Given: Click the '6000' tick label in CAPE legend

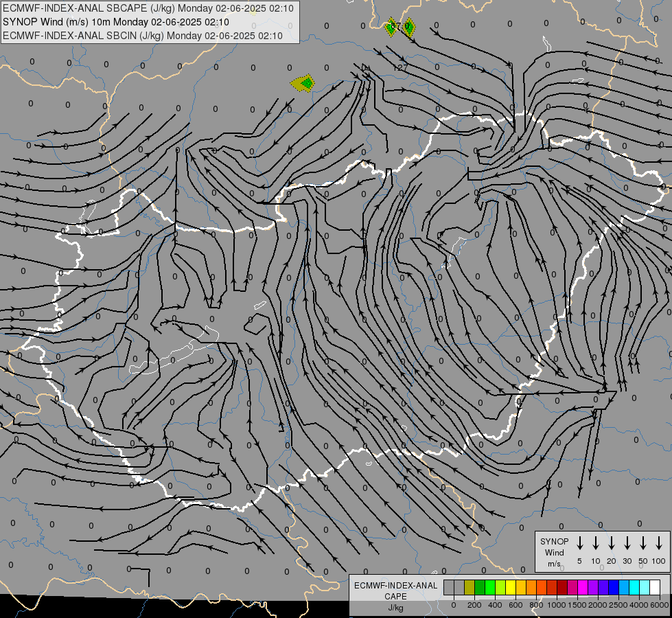Looking at the screenshot, I should tap(660, 605).
